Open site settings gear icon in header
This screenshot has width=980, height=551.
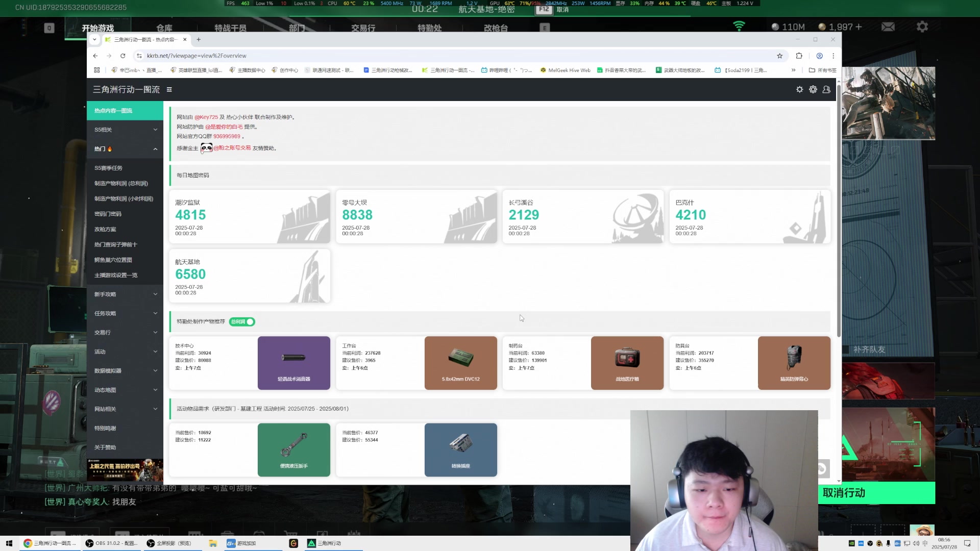[x=813, y=89]
